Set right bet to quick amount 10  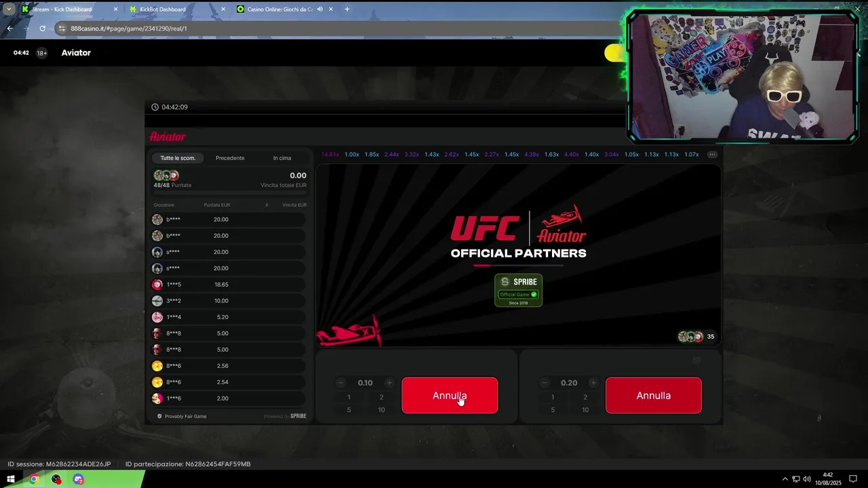[585, 409]
